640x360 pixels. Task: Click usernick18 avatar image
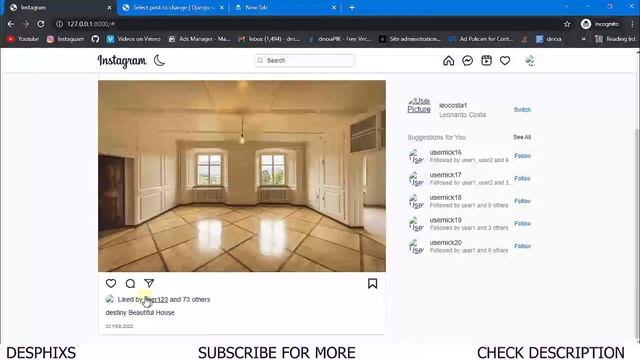coord(416,201)
